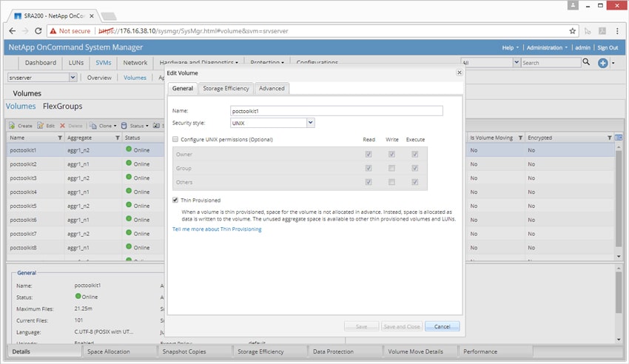The width and height of the screenshot is (629, 364).
Task: Open Space Allocation bottom tab
Action: click(120, 351)
